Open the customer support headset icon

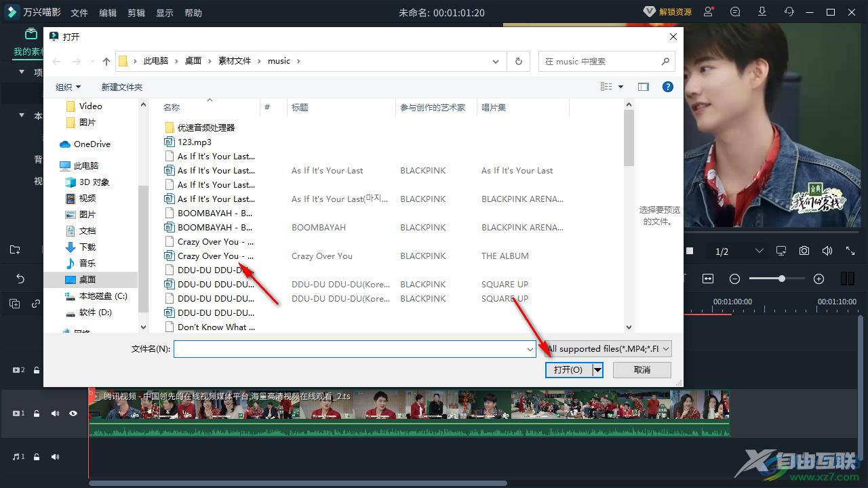pos(789,12)
